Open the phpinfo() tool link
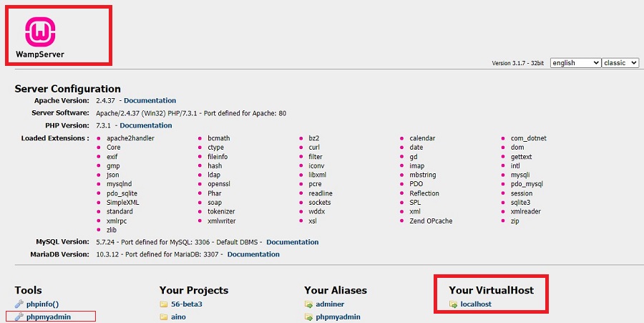Screen dimensions: 644x323 coord(43,304)
